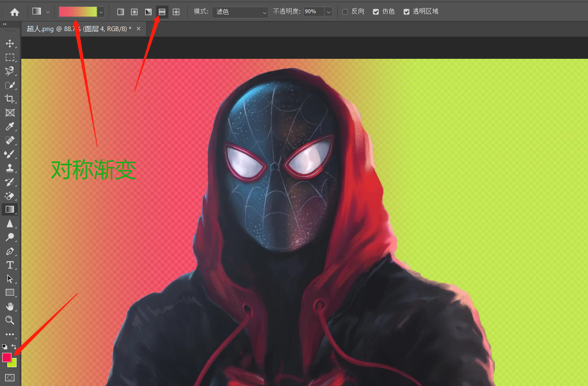
Task: Select the Gradient tool in toolbar
Action: click(x=10, y=209)
